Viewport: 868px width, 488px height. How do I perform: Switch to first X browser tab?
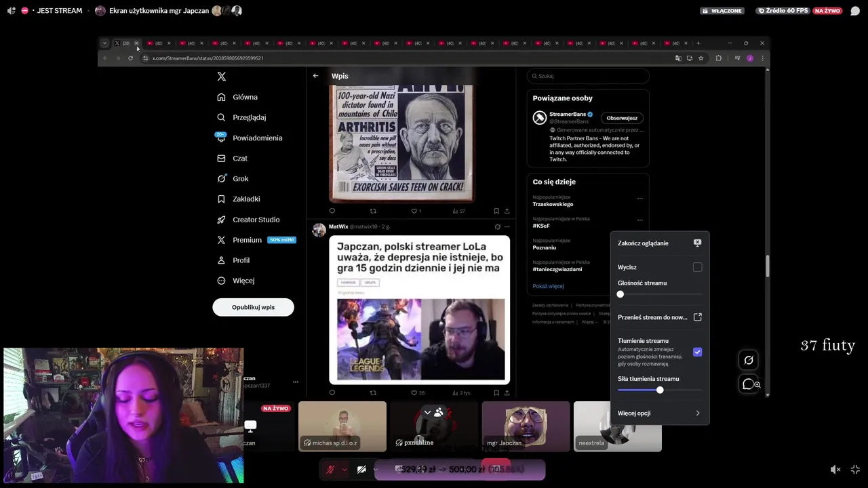pos(126,43)
